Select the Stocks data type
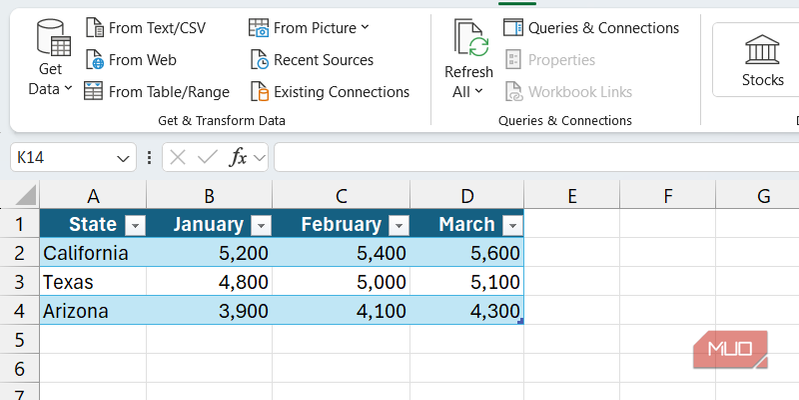Screen dimensions: 799x400 pyautogui.click(x=762, y=60)
